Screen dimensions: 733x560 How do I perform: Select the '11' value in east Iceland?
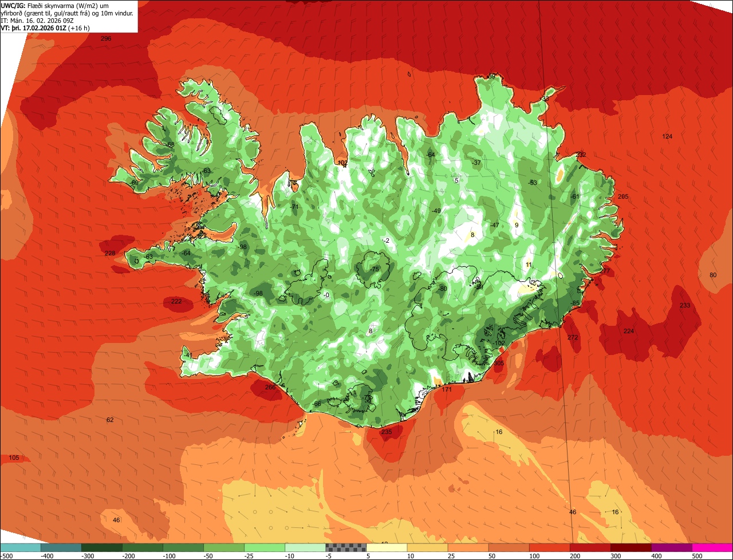[x=529, y=264]
